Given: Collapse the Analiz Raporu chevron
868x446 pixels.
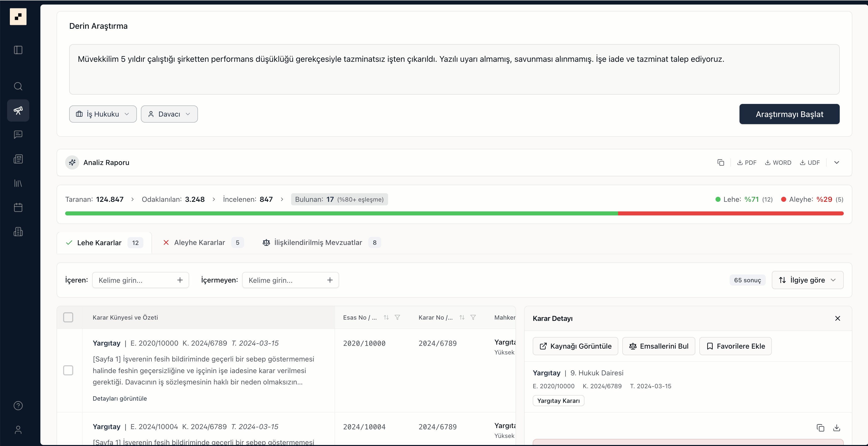Looking at the screenshot, I should 837,162.
